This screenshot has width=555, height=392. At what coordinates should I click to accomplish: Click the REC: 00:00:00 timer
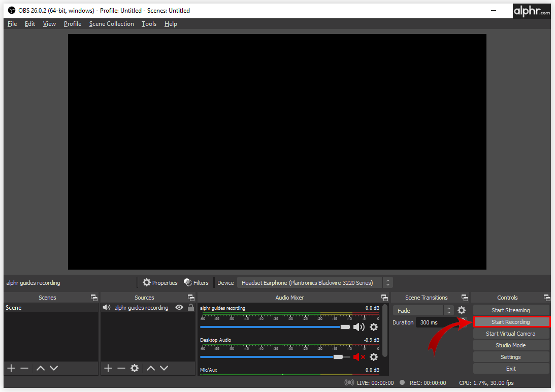click(428, 383)
